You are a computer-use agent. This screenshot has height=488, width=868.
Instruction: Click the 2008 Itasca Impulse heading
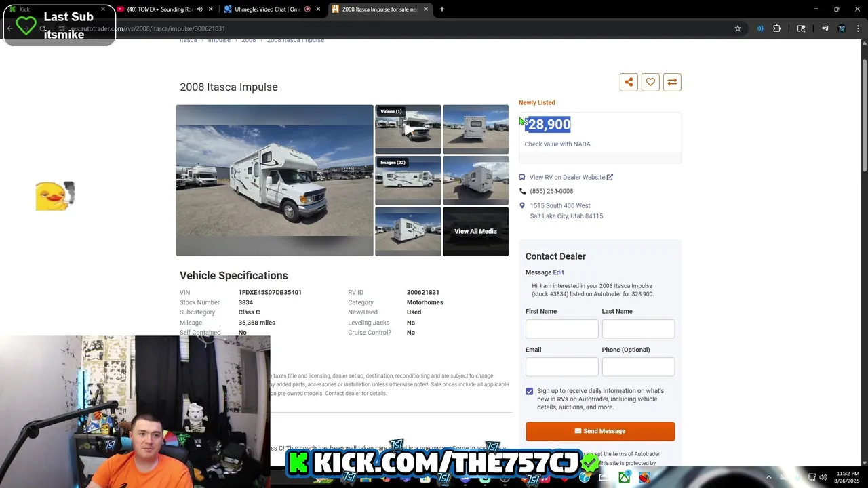coord(229,87)
